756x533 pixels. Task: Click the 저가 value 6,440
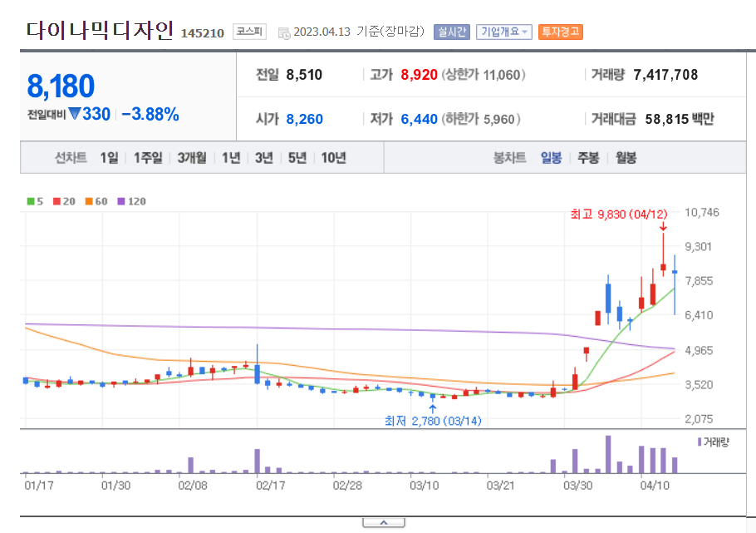pyautogui.click(x=419, y=119)
